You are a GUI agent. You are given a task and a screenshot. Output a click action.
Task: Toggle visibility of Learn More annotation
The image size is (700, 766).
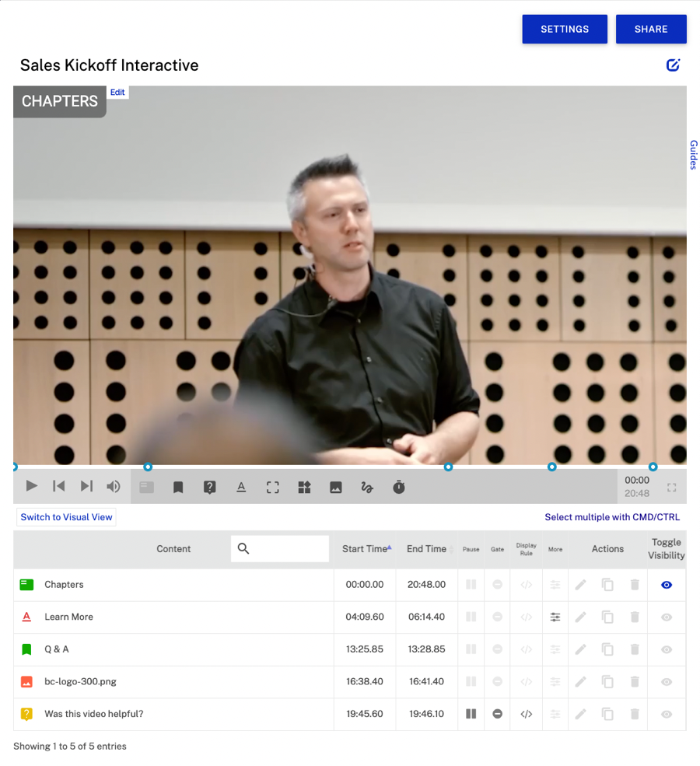click(667, 617)
